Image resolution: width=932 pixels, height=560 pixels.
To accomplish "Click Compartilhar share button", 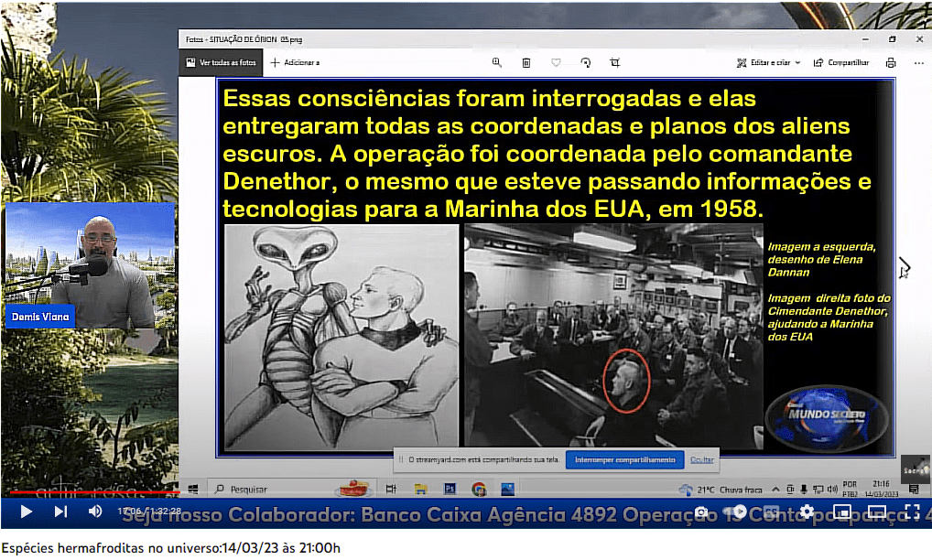I will click(x=842, y=62).
